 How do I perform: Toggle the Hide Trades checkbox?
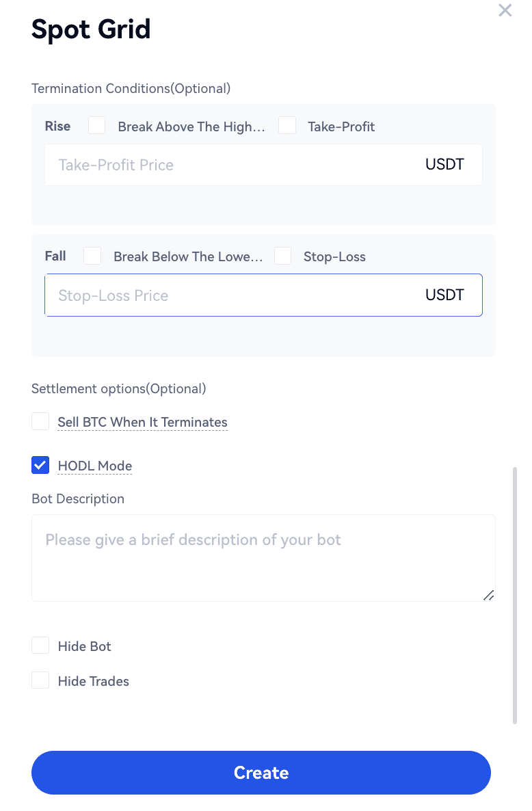40,681
